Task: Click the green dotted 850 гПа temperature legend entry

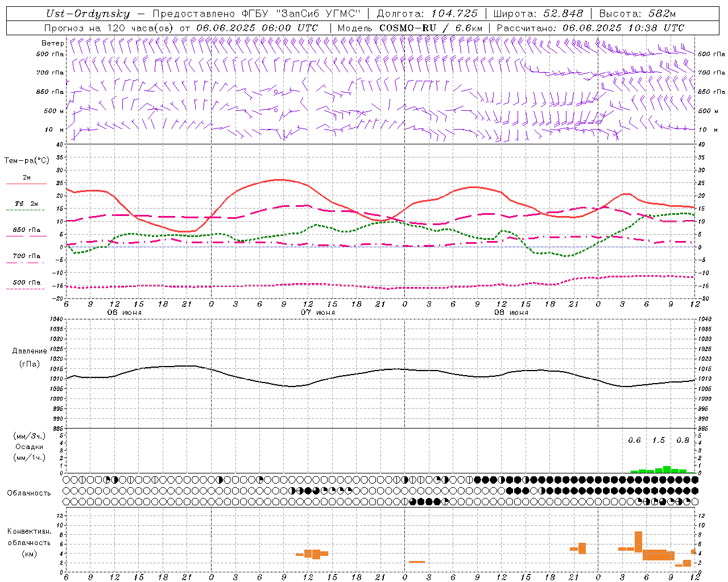Action: click(26, 232)
